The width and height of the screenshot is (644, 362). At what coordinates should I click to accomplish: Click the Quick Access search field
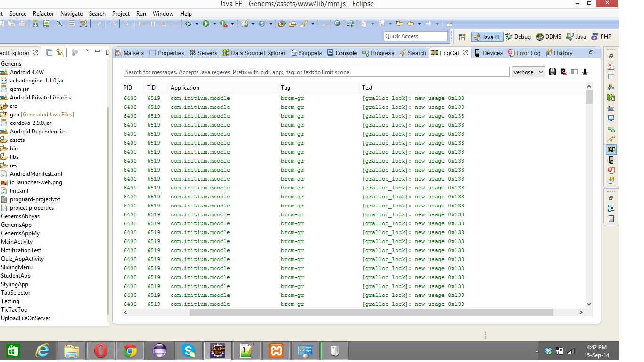pyautogui.click(x=415, y=36)
